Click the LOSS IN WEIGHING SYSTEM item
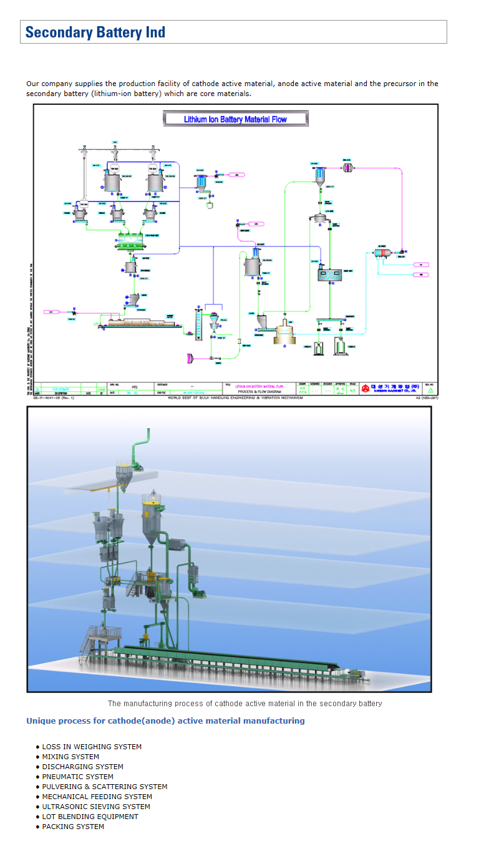Screen dimensions: 504x859 click(x=91, y=746)
